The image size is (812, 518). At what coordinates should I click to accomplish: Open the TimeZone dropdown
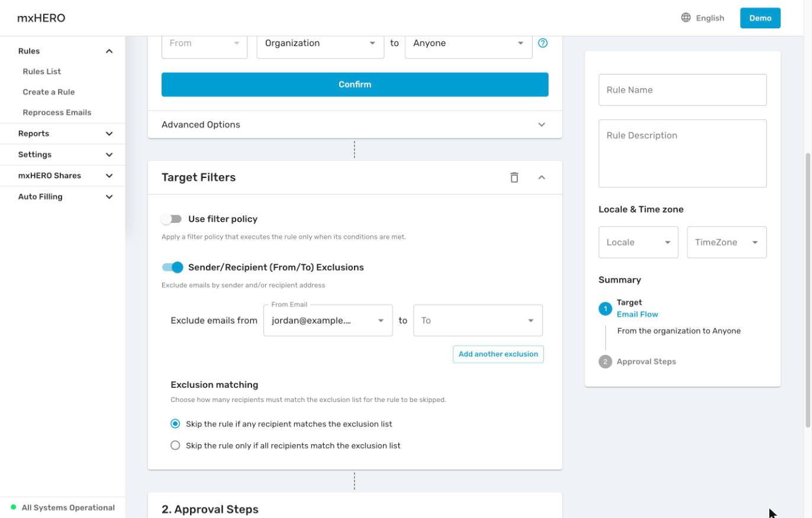[727, 242]
